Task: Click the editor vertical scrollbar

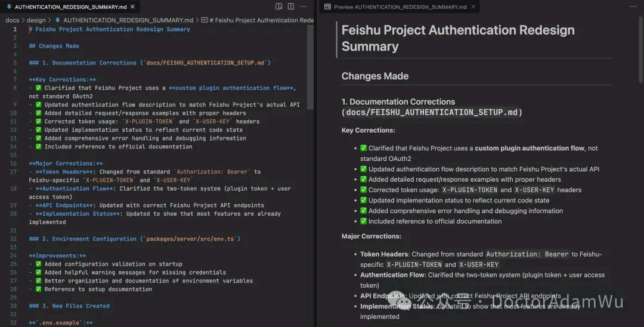Action: click(310, 68)
